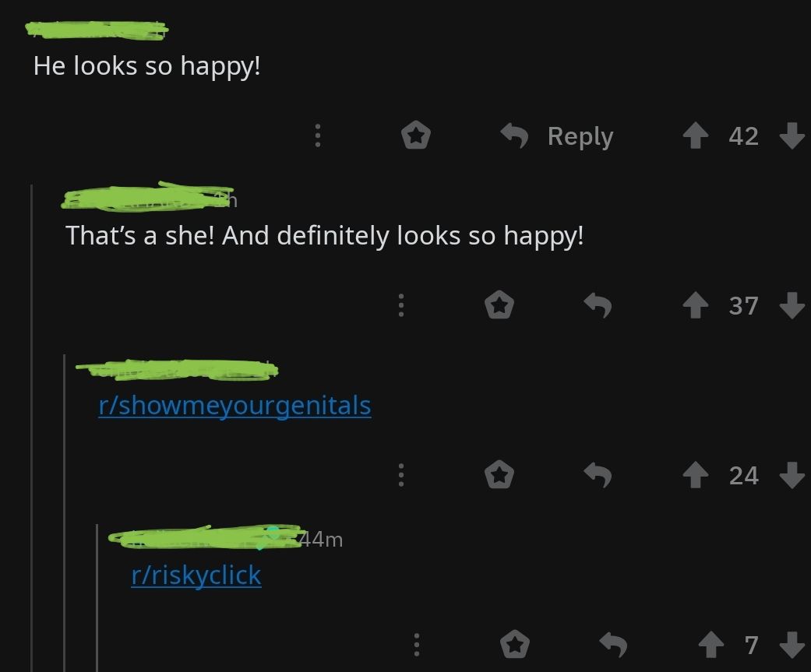Give award to the 42-point comment
The width and height of the screenshot is (811, 672).
(x=416, y=135)
